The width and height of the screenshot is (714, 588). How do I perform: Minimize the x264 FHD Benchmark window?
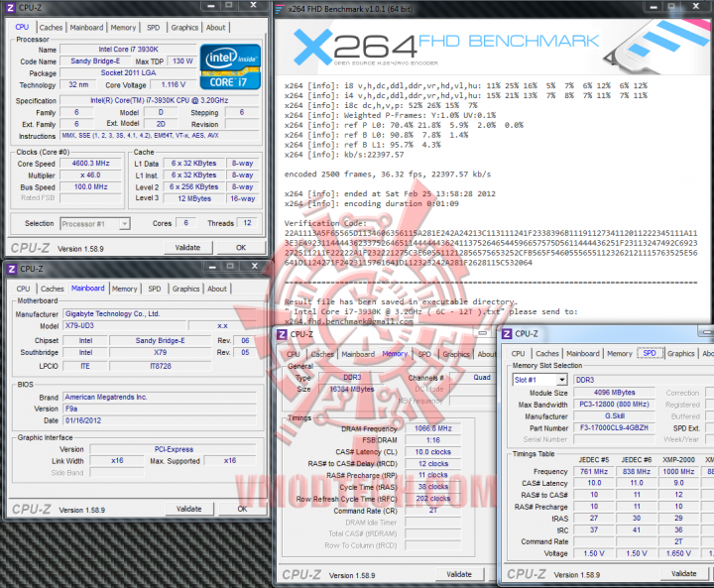[x=654, y=6]
